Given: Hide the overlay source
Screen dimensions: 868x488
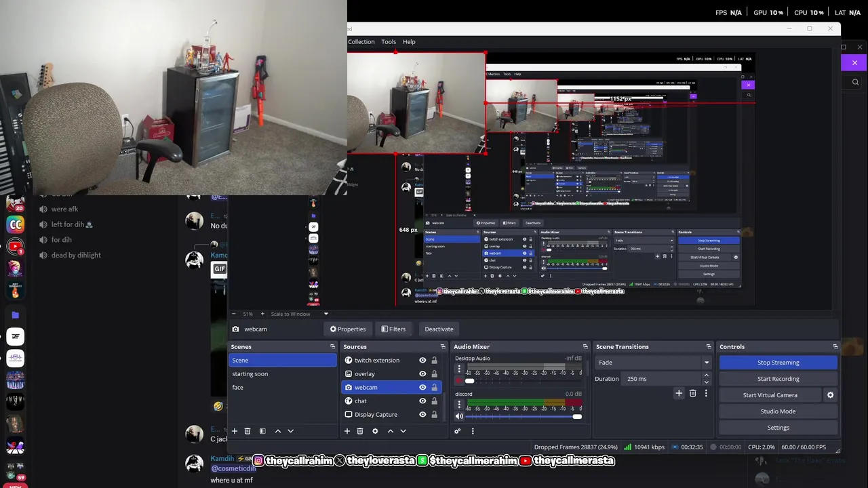Looking at the screenshot, I should click(422, 374).
